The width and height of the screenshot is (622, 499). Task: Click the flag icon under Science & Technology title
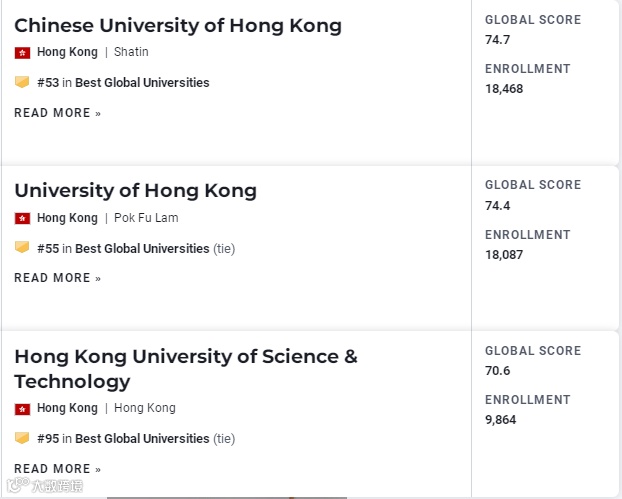[22, 409]
